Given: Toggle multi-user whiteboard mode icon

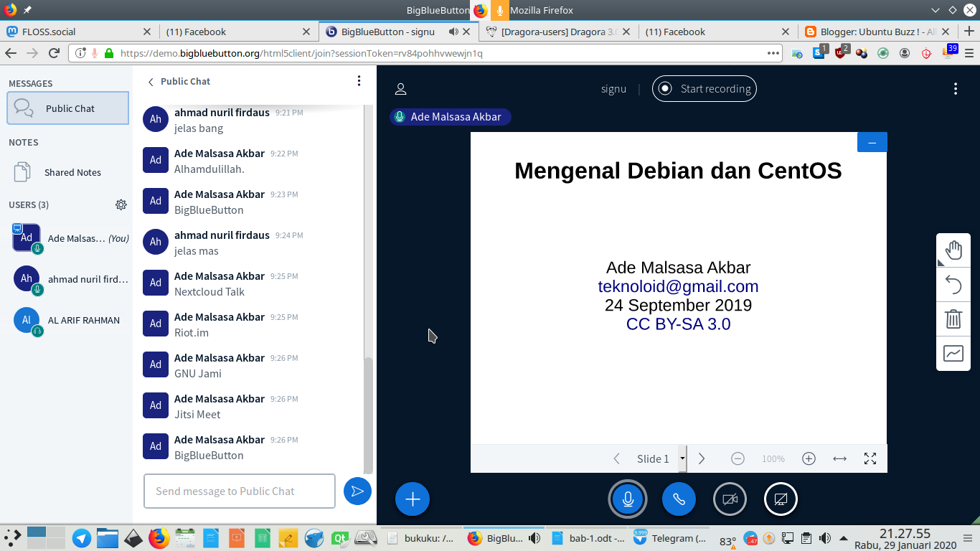Looking at the screenshot, I should [953, 354].
